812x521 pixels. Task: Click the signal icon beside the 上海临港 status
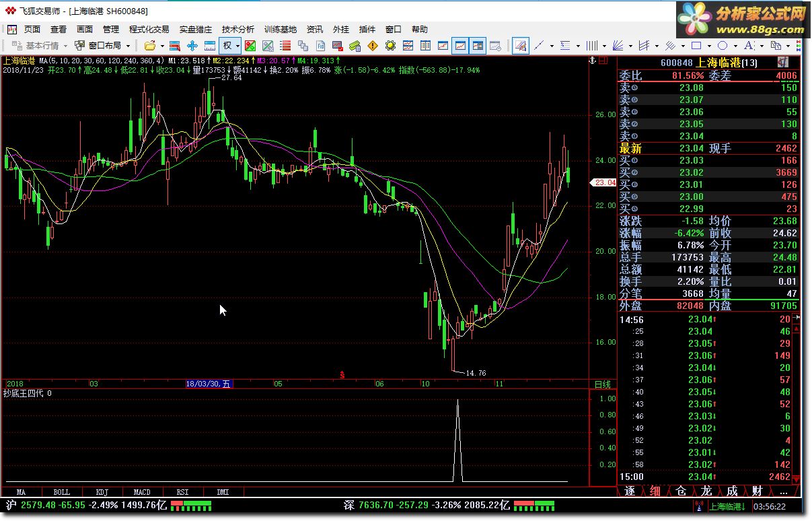click(x=699, y=506)
